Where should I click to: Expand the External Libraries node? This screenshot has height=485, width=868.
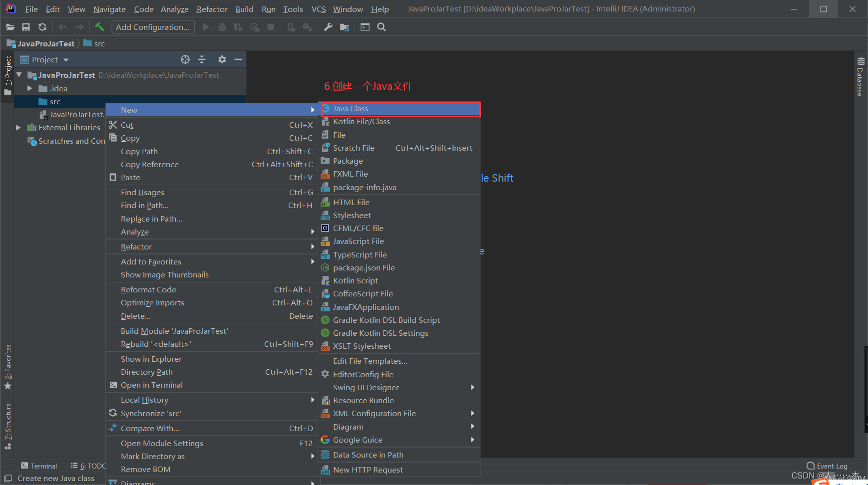pos(18,128)
